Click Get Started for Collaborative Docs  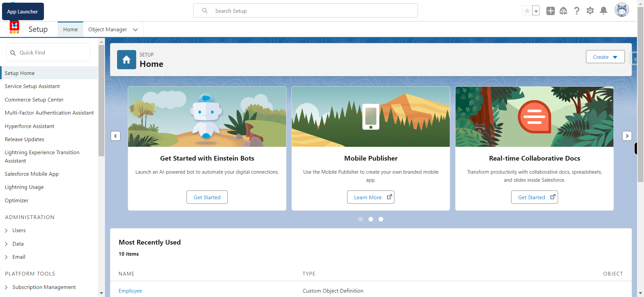[534, 197]
